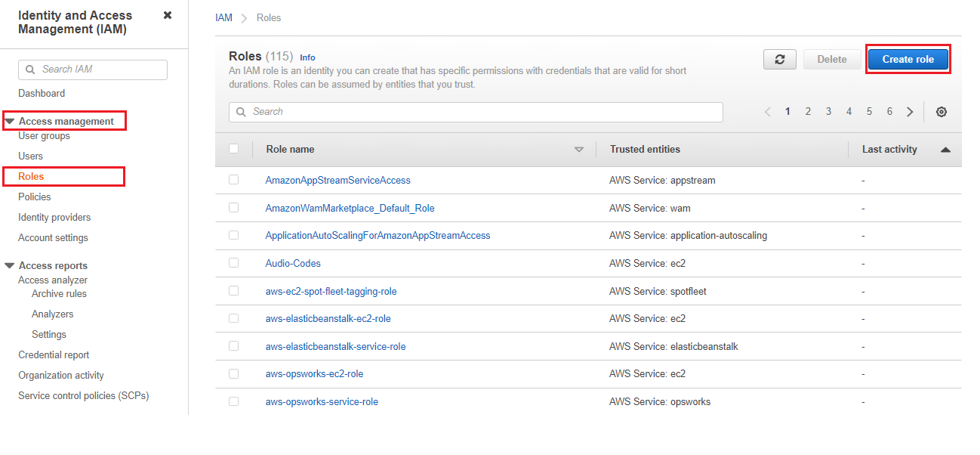Open Organization activity

(61, 376)
